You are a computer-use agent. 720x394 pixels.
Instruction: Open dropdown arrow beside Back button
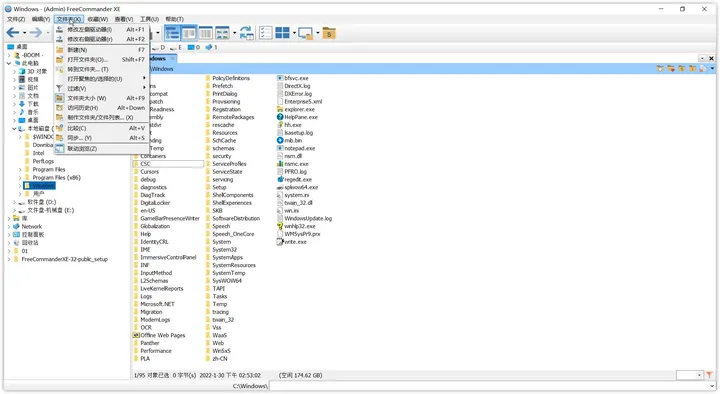(x=24, y=33)
